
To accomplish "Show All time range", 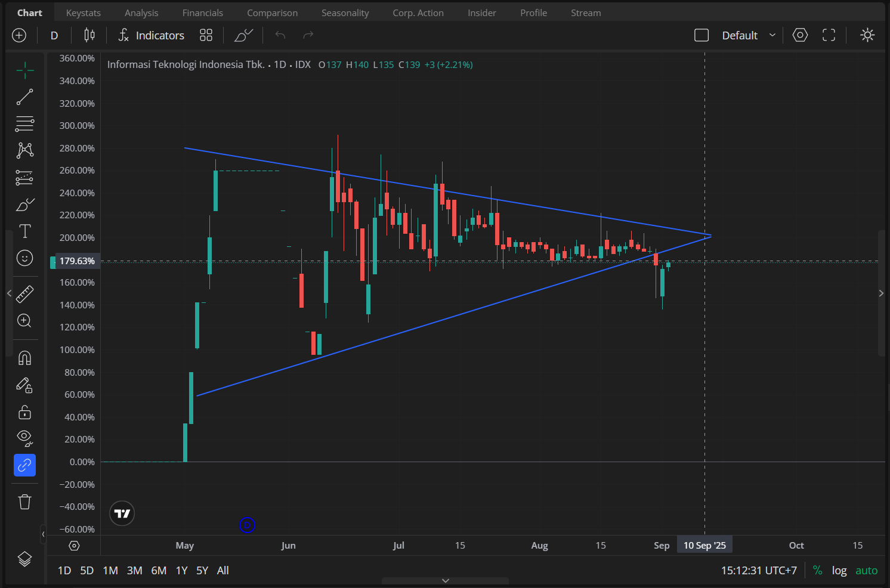I will point(223,571).
